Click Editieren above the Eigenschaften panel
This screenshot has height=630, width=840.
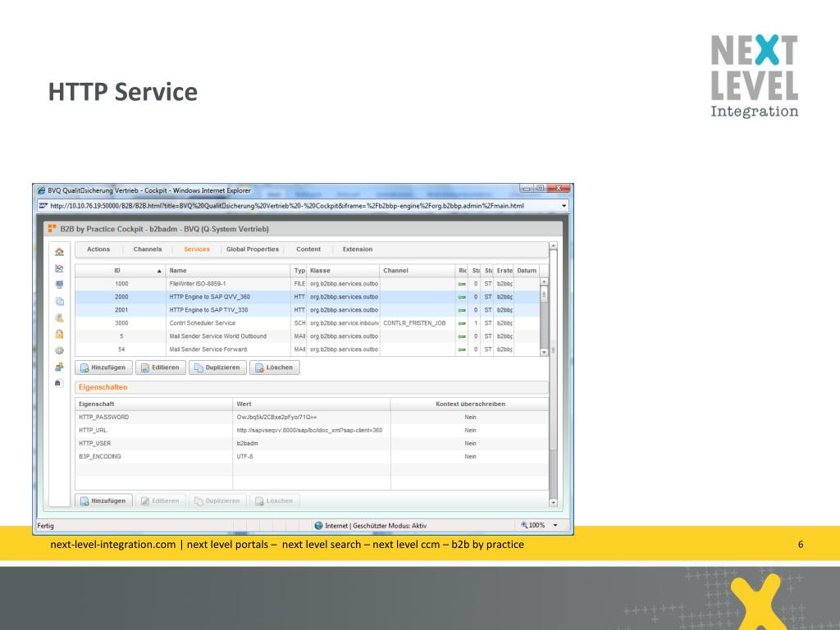161,367
